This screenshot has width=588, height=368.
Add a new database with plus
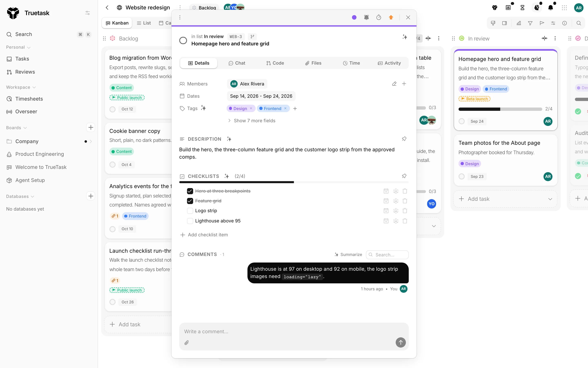click(91, 196)
